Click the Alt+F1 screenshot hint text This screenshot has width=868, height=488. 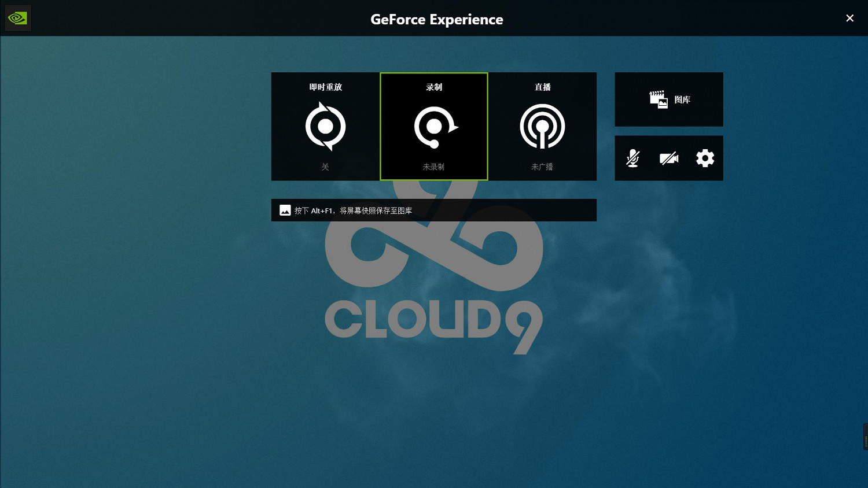[353, 211]
